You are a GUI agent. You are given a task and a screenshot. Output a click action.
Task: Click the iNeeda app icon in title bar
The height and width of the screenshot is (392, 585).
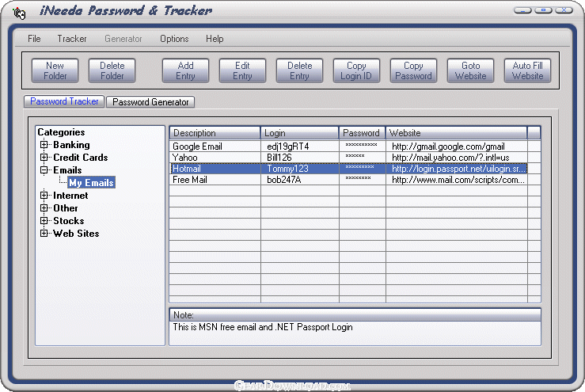(x=19, y=13)
